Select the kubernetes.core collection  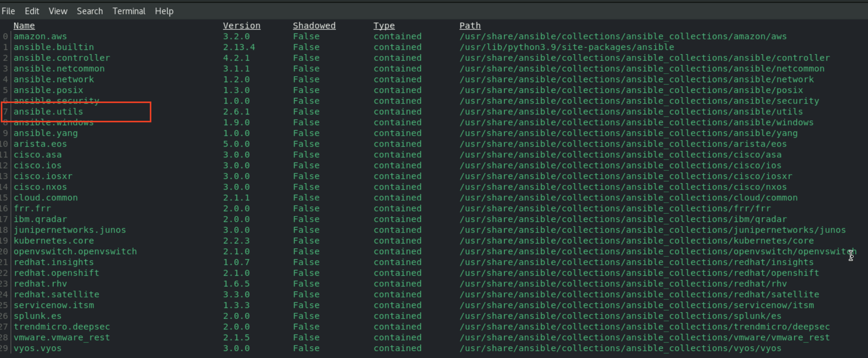tap(53, 240)
